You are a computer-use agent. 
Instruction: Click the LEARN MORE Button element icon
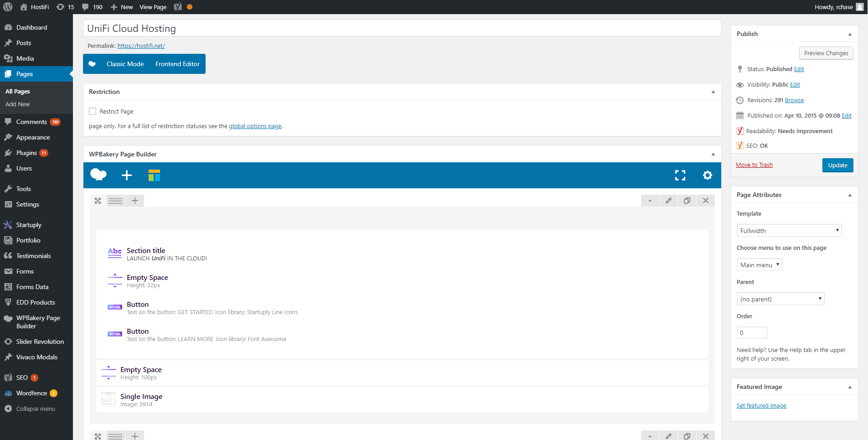click(114, 334)
